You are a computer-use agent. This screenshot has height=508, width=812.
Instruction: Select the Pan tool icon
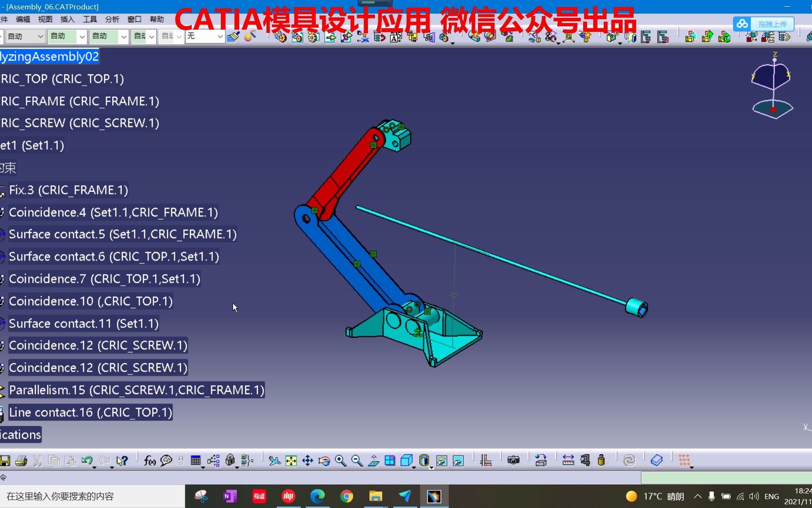[308, 460]
